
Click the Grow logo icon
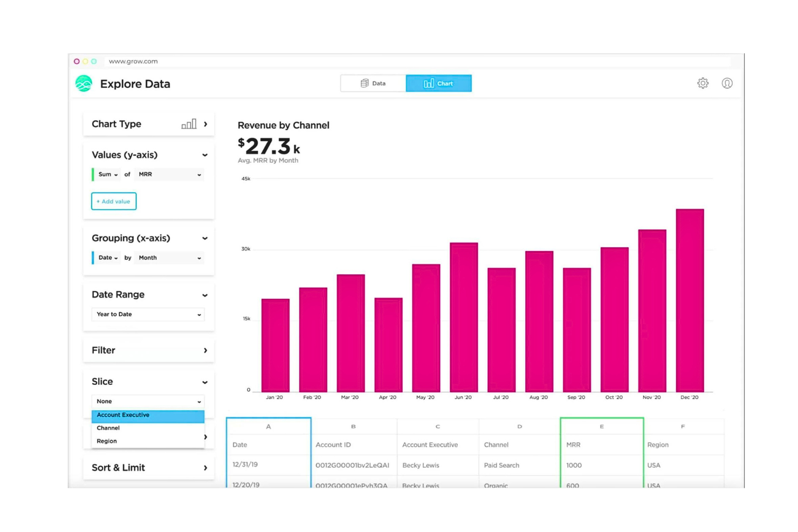[84, 84]
